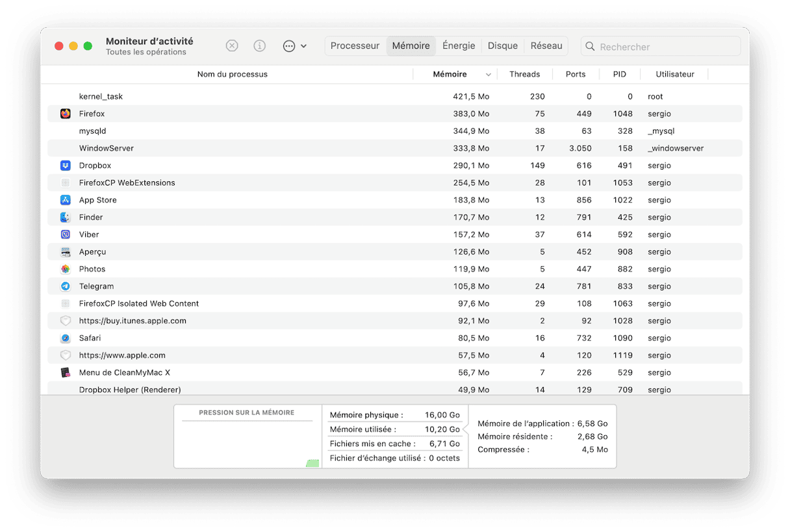
Task: Click the Finder icon in the process list
Action: (x=66, y=218)
